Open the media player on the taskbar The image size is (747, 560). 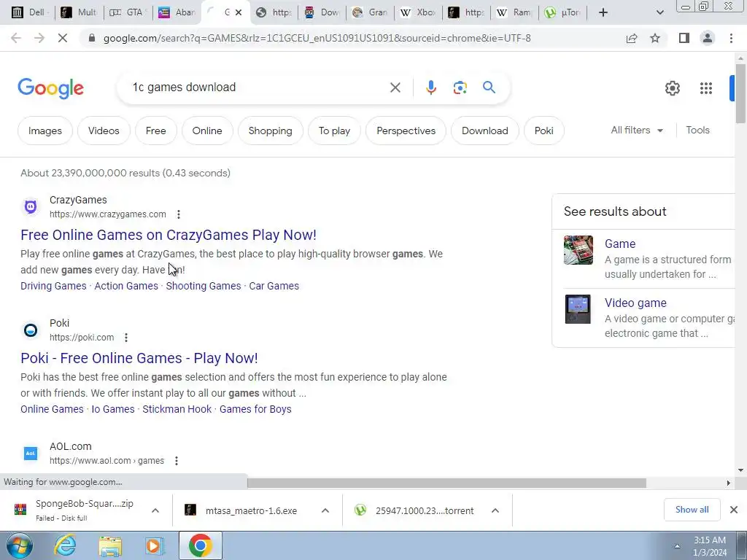[x=153, y=545]
